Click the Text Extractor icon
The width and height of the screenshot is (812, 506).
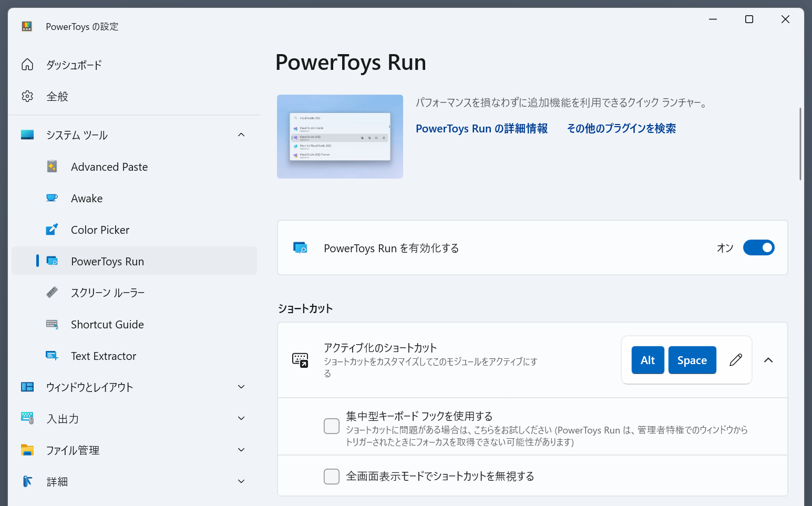52,356
